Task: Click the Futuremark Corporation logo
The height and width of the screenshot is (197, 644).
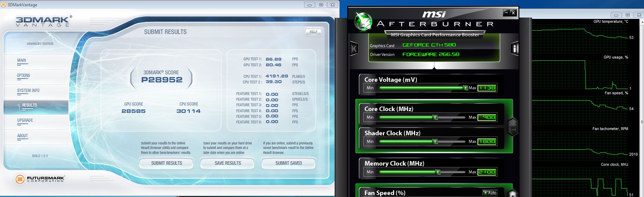Action: coord(40,179)
